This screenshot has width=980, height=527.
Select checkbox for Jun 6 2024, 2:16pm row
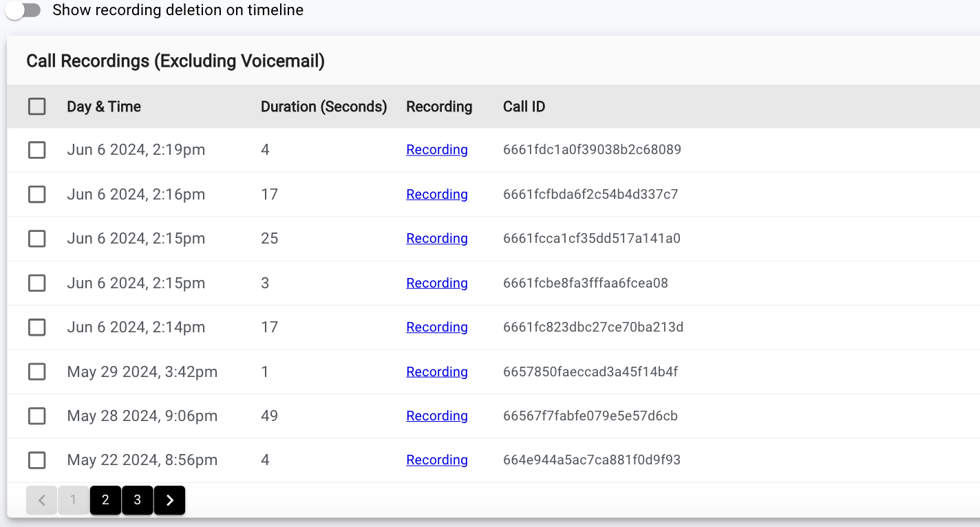(37, 195)
